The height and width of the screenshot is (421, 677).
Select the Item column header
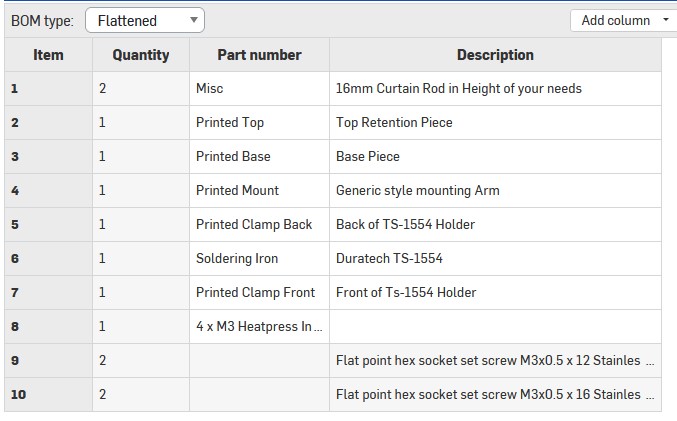point(48,55)
